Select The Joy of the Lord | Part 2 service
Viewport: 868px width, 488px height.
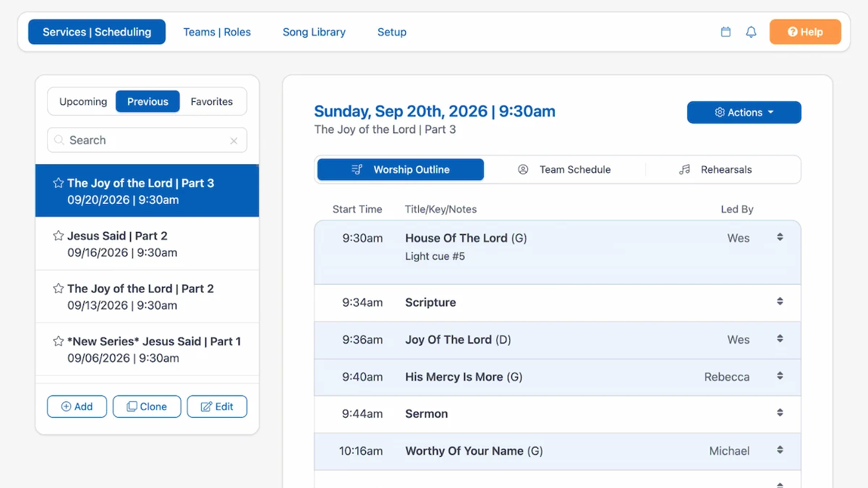(147, 296)
